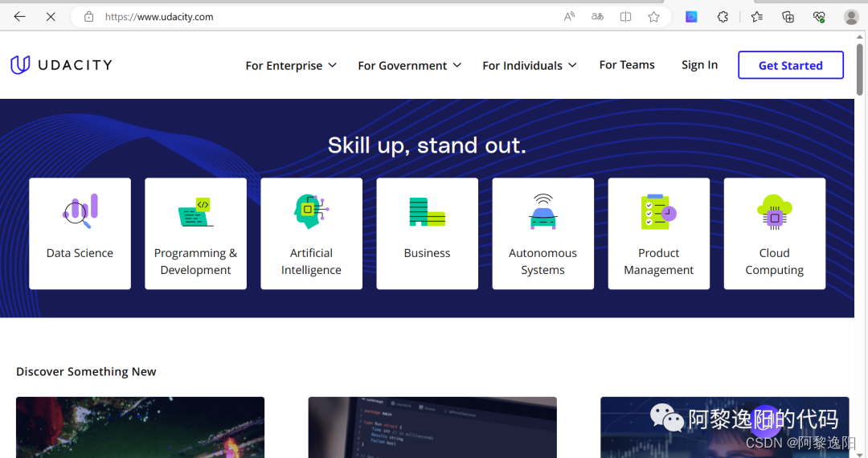Viewport: 868px width, 458px height.
Task: Click the Autonomous Systems car icon
Action: pos(543,211)
